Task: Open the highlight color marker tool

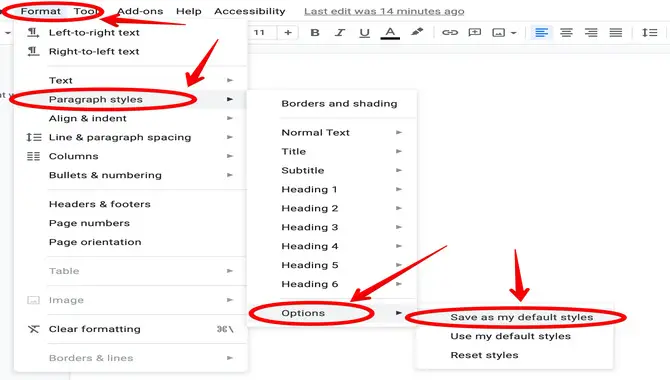Action: click(417, 32)
